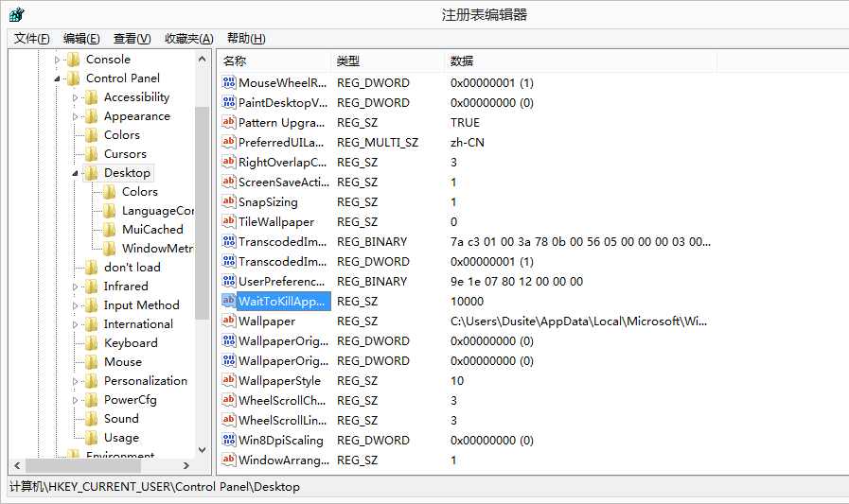Expand the Personalization tree node

click(75, 382)
